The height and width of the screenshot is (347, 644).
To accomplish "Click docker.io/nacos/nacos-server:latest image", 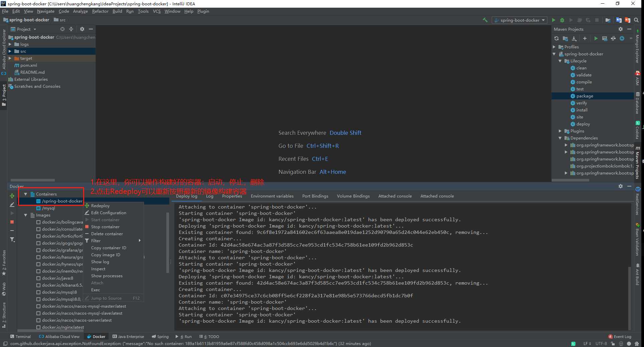I will tap(77, 320).
